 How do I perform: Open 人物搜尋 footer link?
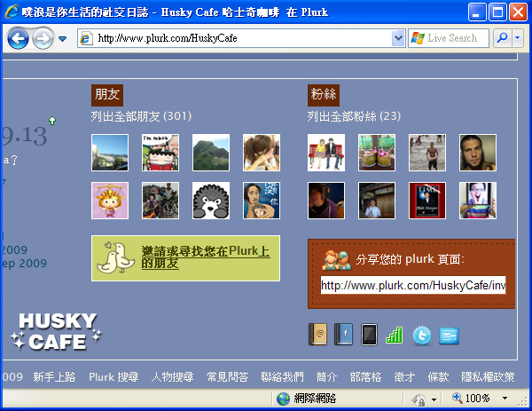tap(172, 377)
